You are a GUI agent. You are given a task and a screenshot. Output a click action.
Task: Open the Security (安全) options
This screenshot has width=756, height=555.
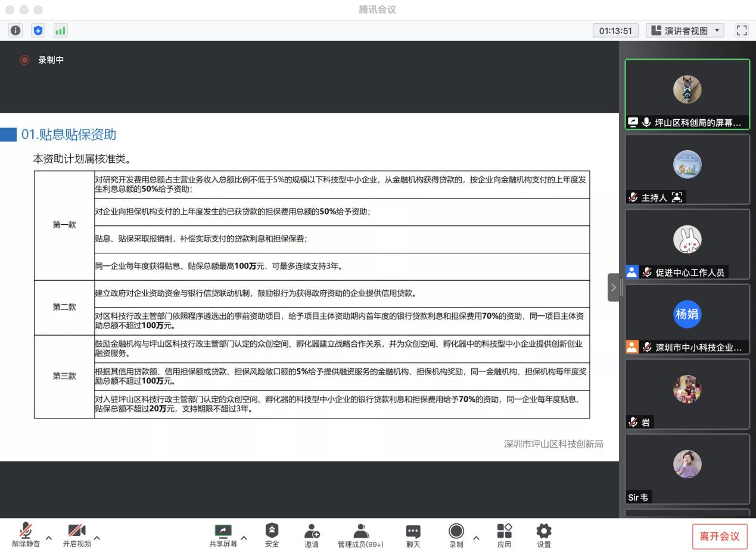coord(272,535)
